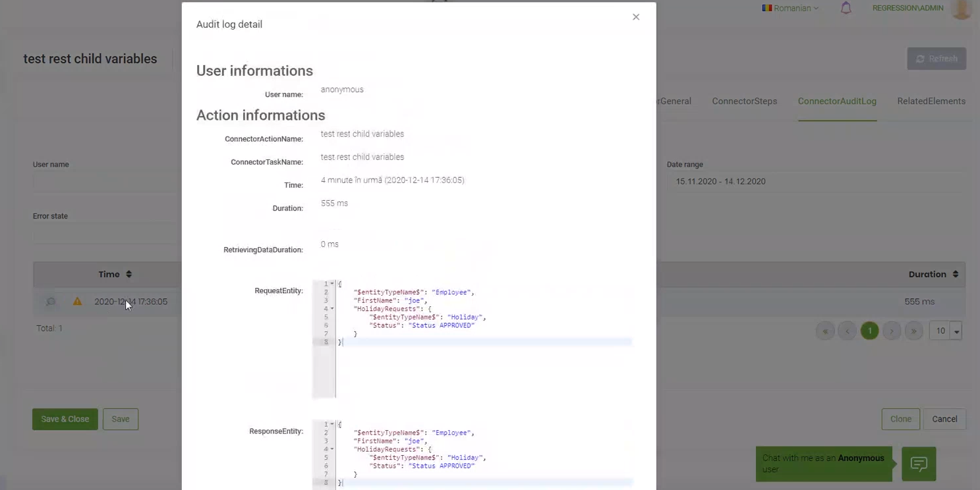
Task: Collapse HolidayRequests node in ResponseEntity
Action: pos(332,449)
